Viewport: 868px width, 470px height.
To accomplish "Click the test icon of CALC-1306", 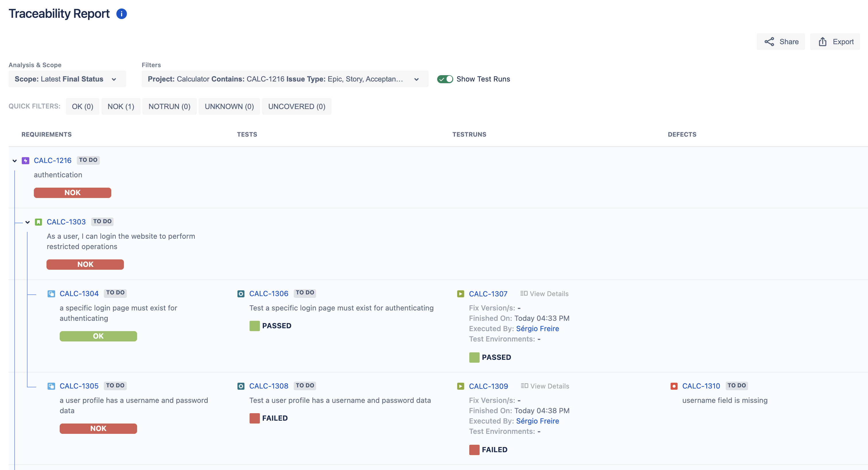I will click(x=241, y=294).
